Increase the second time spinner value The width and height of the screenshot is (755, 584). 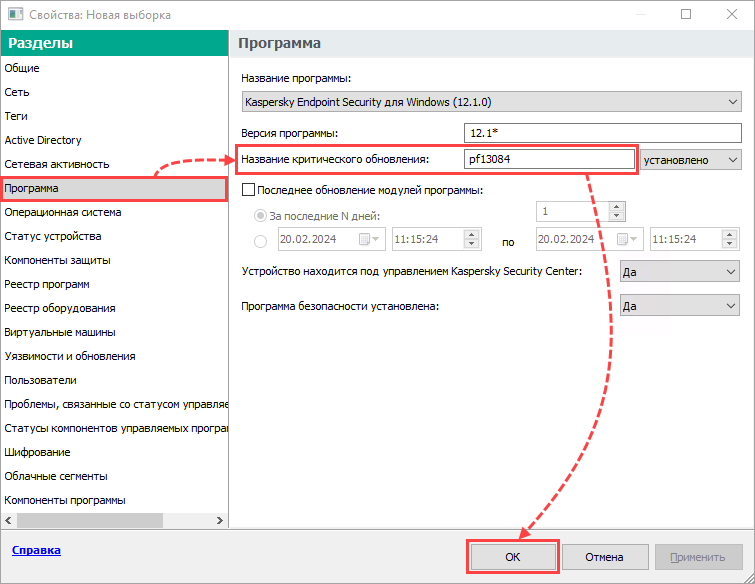point(729,234)
